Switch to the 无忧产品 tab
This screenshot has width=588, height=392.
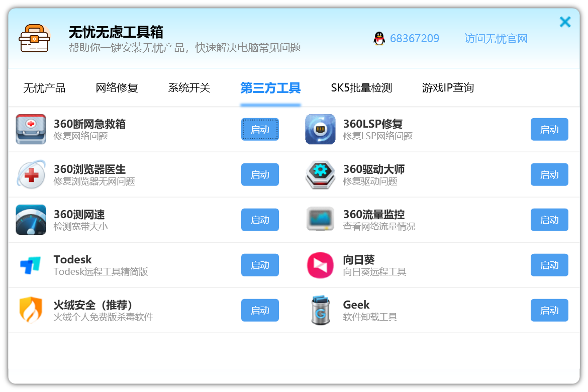(x=44, y=88)
